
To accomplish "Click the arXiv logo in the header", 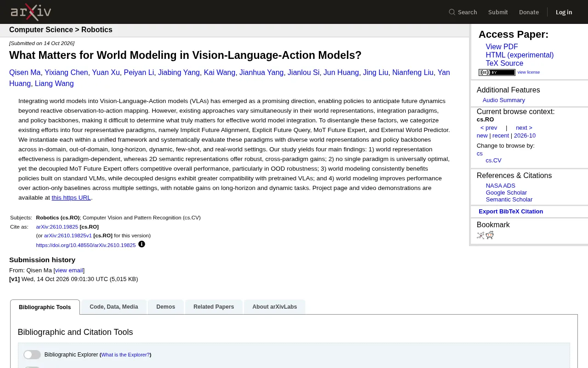I will pyautogui.click(x=31, y=12).
